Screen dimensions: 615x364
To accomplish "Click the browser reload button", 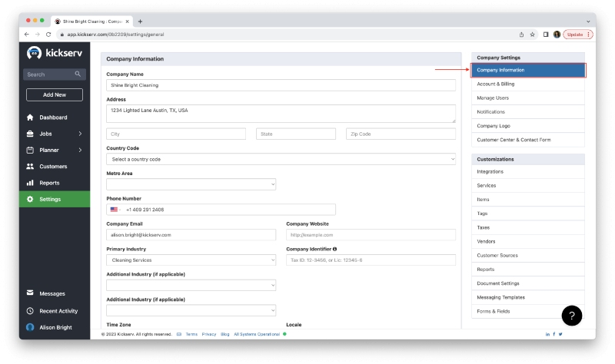I will coord(48,35).
